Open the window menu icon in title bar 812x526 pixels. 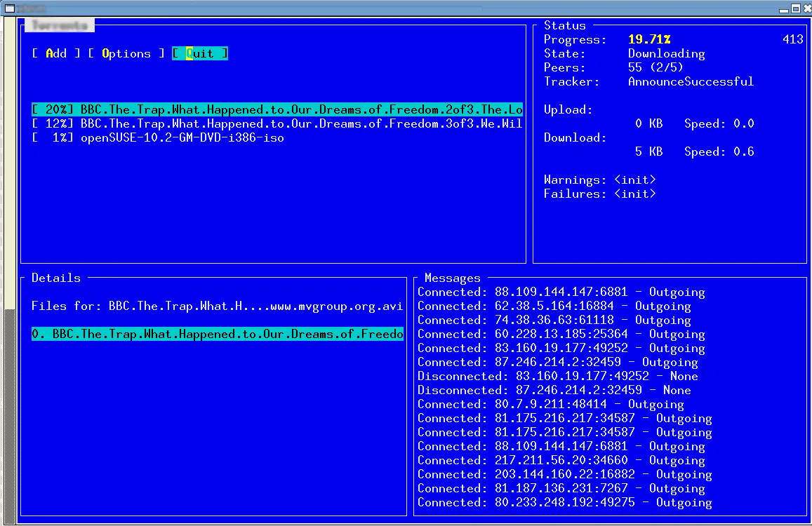(x=10, y=8)
